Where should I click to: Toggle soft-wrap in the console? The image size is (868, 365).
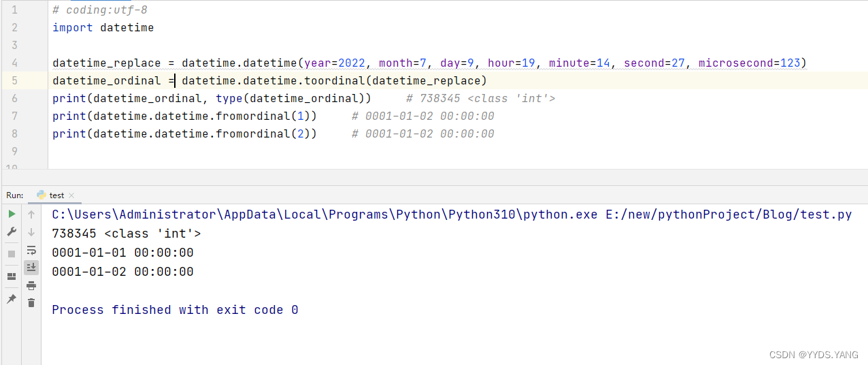[31, 250]
